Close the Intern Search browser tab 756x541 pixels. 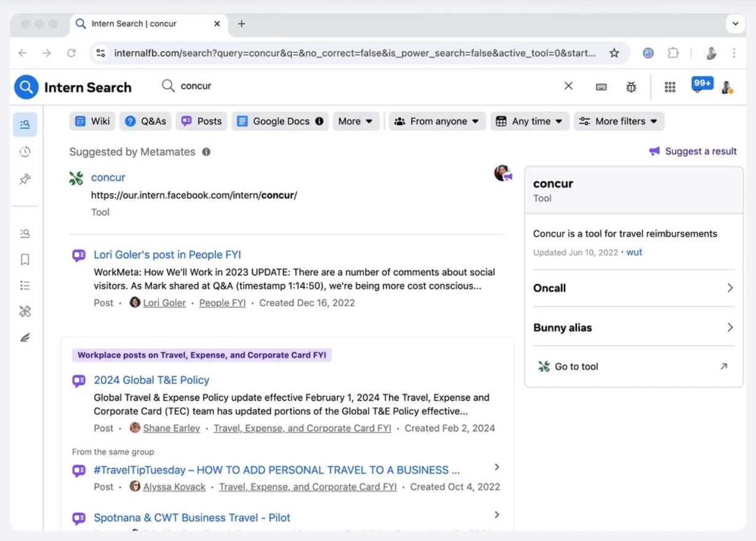pos(217,24)
